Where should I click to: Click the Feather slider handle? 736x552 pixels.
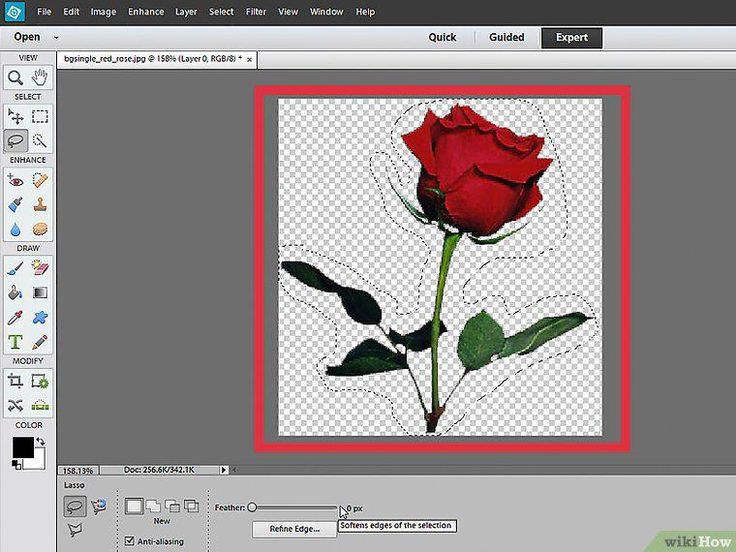[252, 507]
